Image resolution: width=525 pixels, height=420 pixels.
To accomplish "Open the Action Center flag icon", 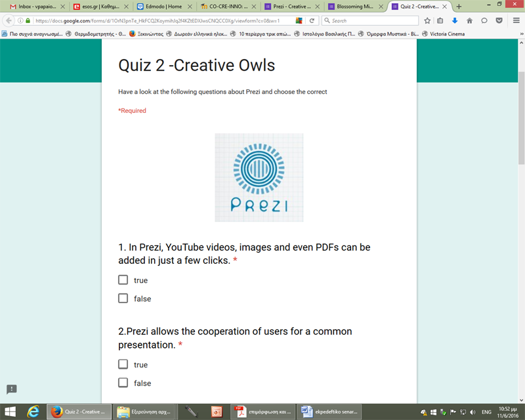I will (x=453, y=412).
